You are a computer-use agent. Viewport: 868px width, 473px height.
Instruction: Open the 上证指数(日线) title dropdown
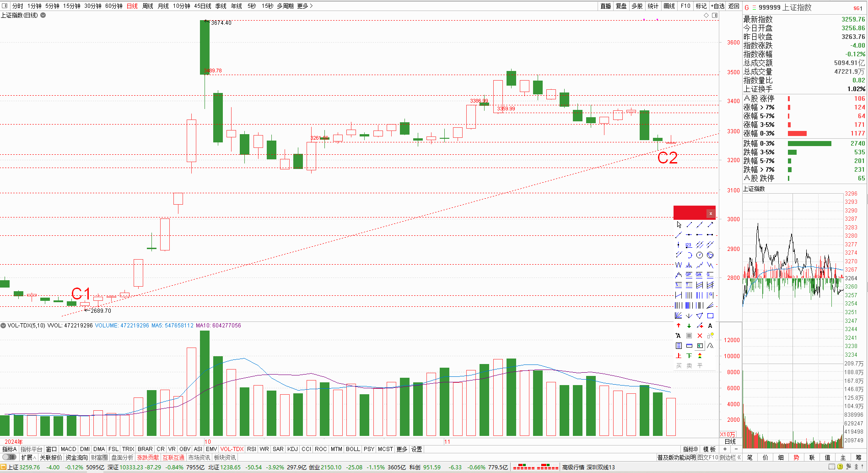pyautogui.click(x=43, y=15)
